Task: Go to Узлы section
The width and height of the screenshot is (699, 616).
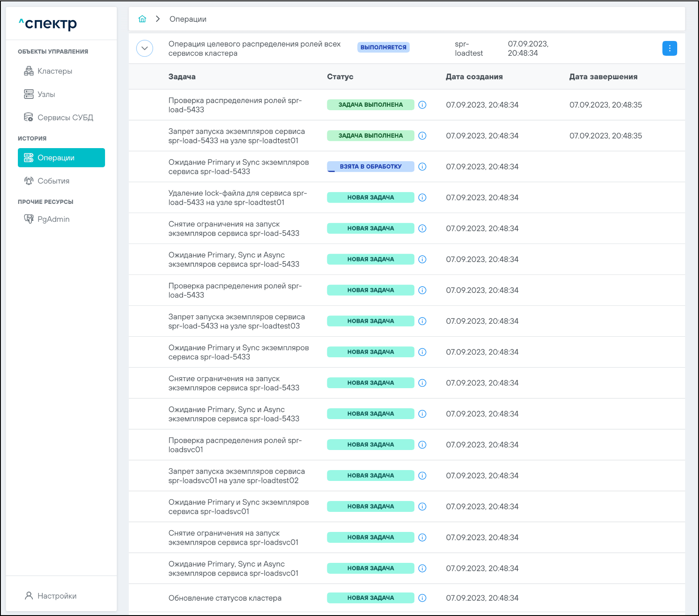Action: [46, 94]
